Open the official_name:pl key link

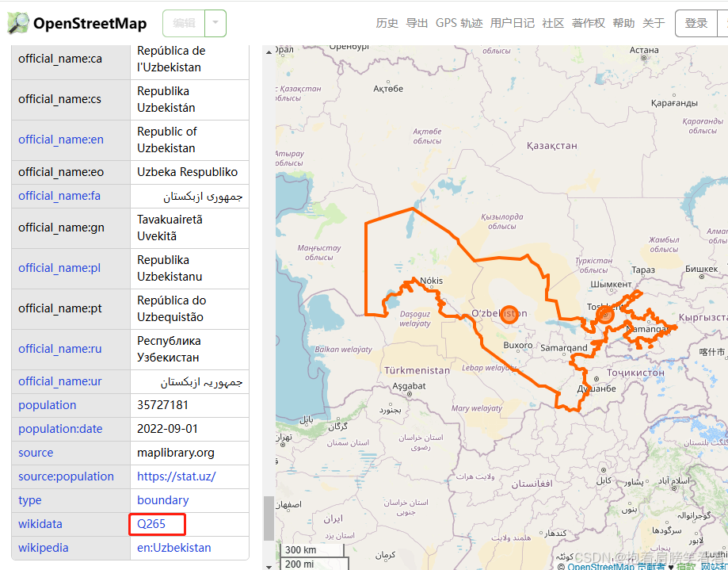pos(59,268)
